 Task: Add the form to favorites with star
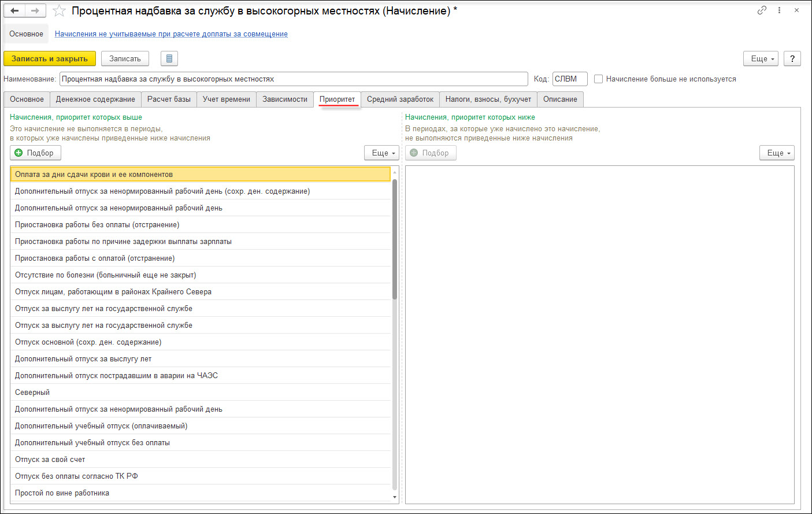click(58, 10)
